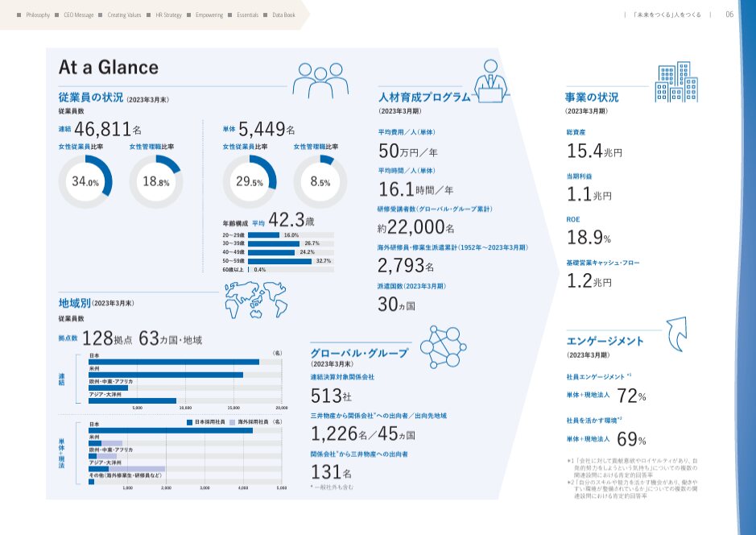Click the At a Glance heading
The height and width of the screenshot is (535, 756).
(x=109, y=67)
